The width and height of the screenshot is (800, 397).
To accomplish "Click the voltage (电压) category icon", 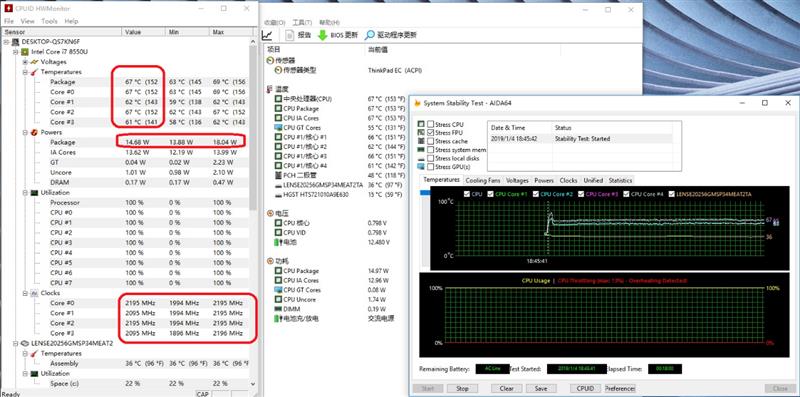I will (x=270, y=213).
